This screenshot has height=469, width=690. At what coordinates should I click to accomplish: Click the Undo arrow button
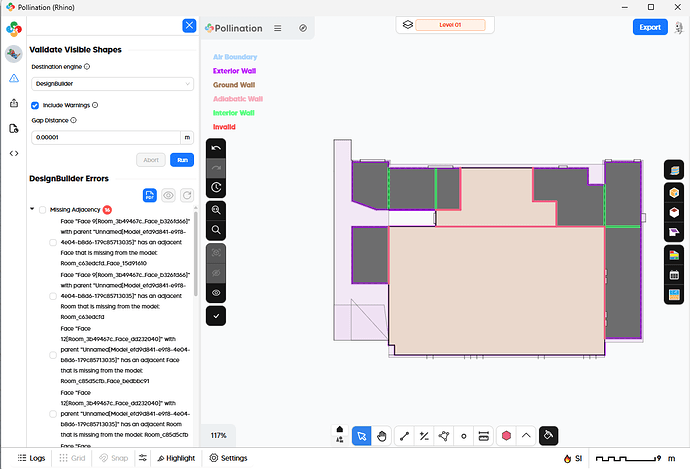[x=216, y=148]
